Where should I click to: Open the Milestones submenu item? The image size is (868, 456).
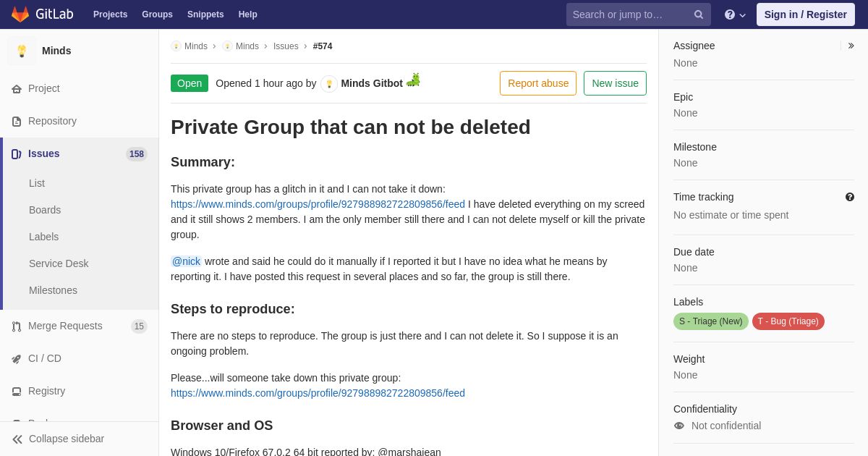[53, 290]
